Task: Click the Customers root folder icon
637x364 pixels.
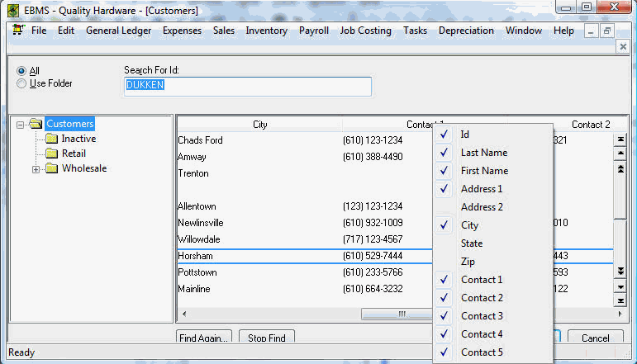Action: 36,124
